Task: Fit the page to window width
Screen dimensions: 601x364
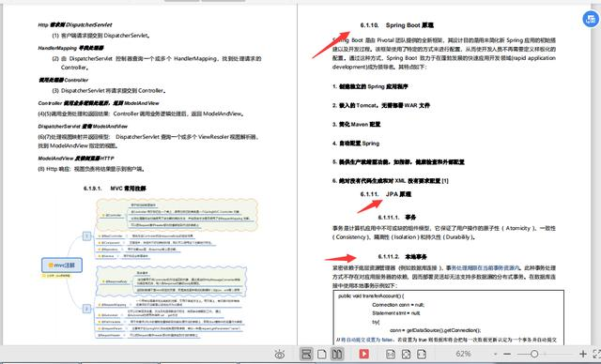Action: (x=422, y=354)
